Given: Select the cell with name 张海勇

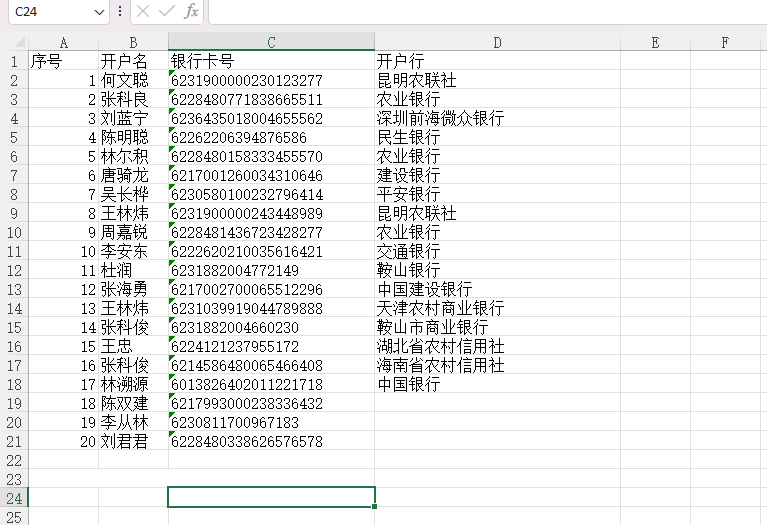Looking at the screenshot, I should coord(134,289).
